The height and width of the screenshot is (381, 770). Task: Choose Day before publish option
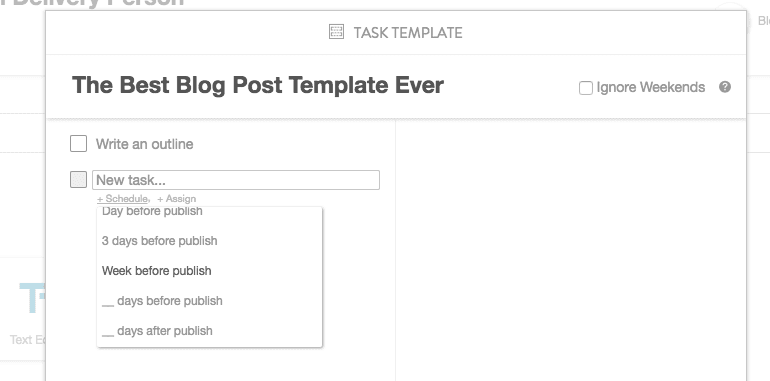coord(152,211)
